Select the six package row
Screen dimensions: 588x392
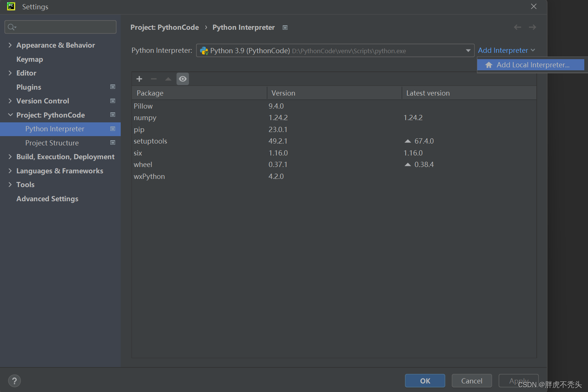[x=334, y=153]
